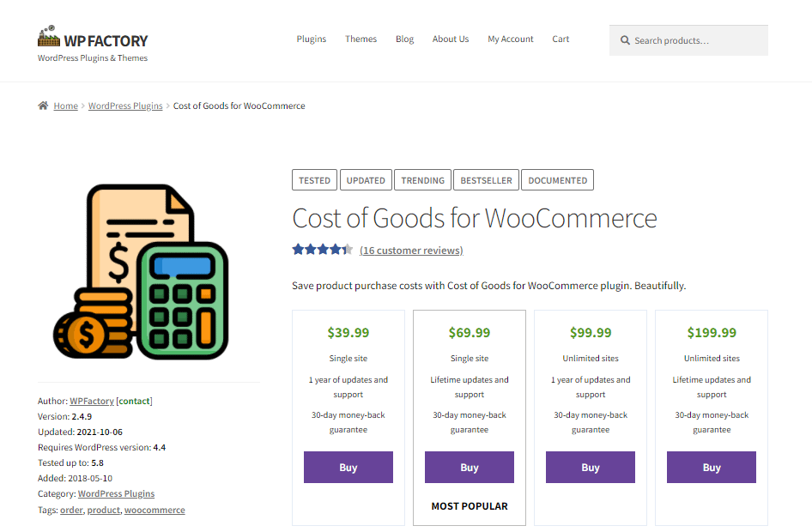
Task: Buy the $99.99 unlimited sites plan
Action: [x=591, y=468]
